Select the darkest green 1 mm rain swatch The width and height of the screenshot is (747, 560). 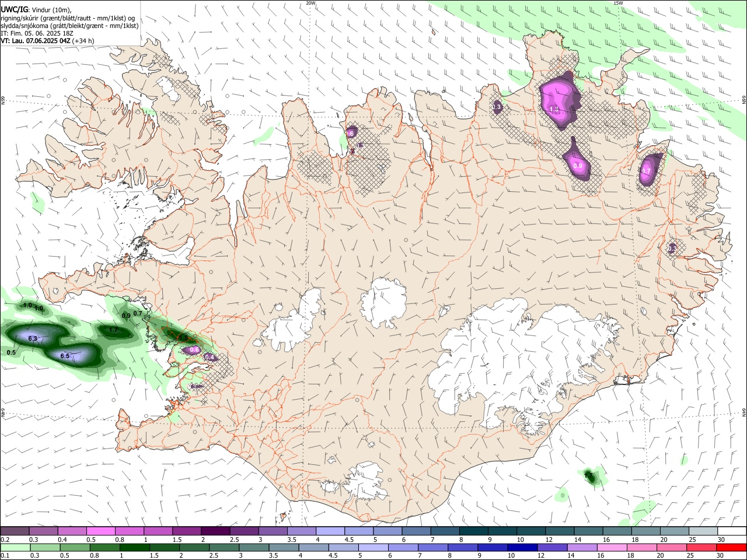[135, 547]
